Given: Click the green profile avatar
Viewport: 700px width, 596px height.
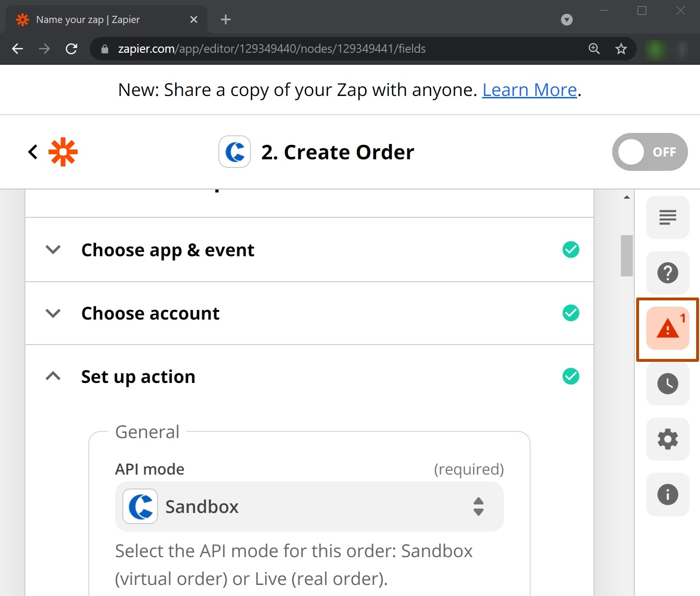Looking at the screenshot, I should [655, 48].
